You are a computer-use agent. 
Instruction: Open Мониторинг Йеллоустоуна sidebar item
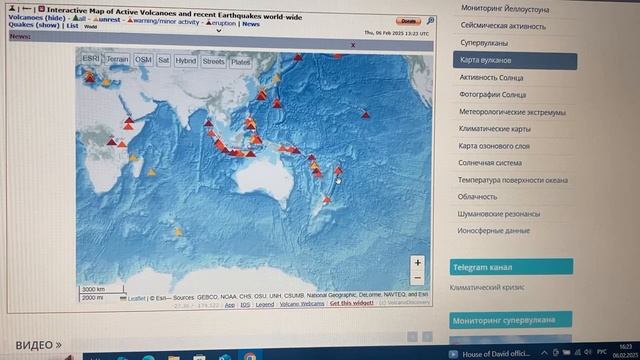pyautogui.click(x=505, y=9)
